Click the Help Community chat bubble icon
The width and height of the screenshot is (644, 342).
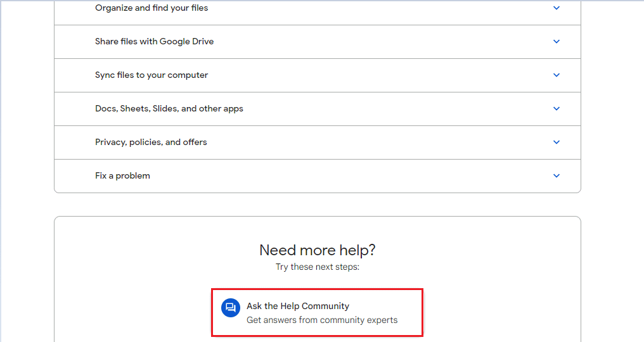click(231, 308)
